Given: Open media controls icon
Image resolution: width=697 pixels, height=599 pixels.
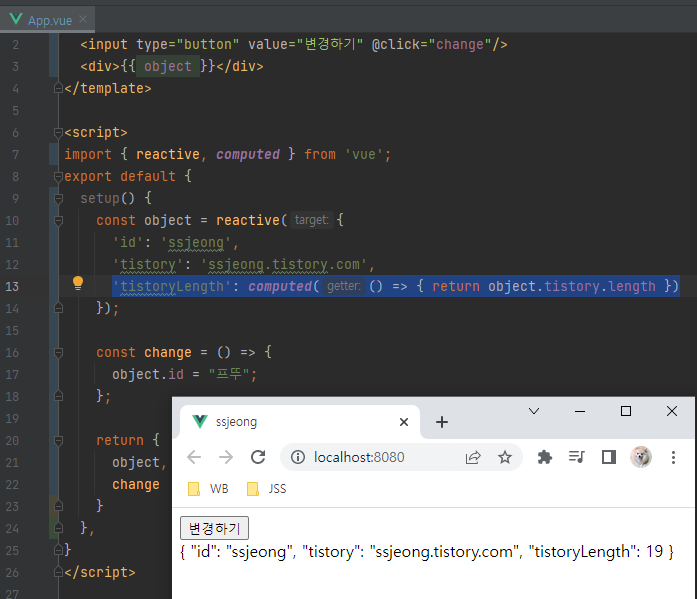Looking at the screenshot, I should (577, 457).
